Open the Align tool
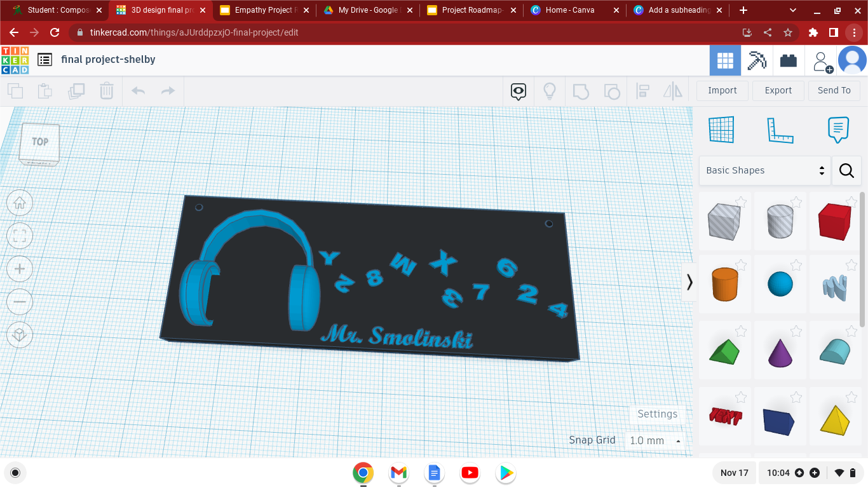Image resolution: width=868 pixels, height=488 pixels. (642, 91)
